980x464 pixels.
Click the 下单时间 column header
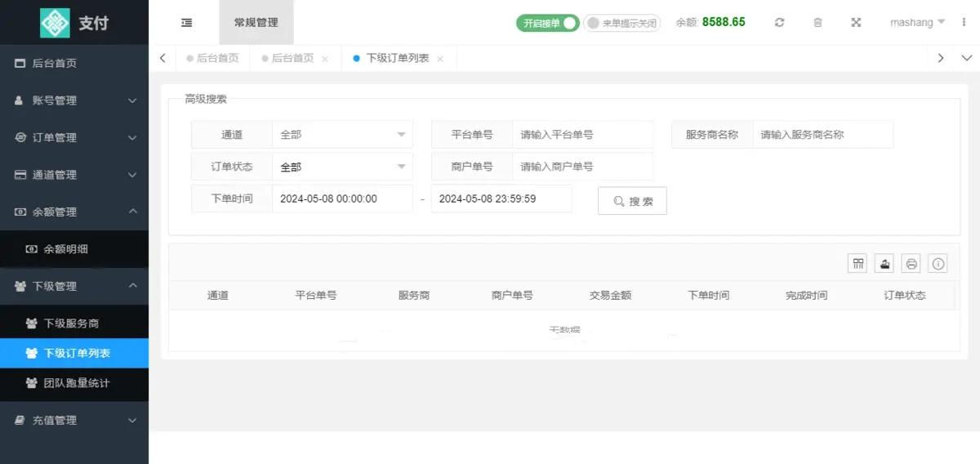708,296
